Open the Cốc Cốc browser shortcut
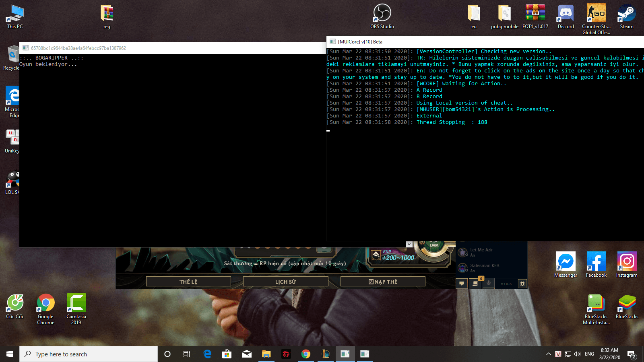 15,306
